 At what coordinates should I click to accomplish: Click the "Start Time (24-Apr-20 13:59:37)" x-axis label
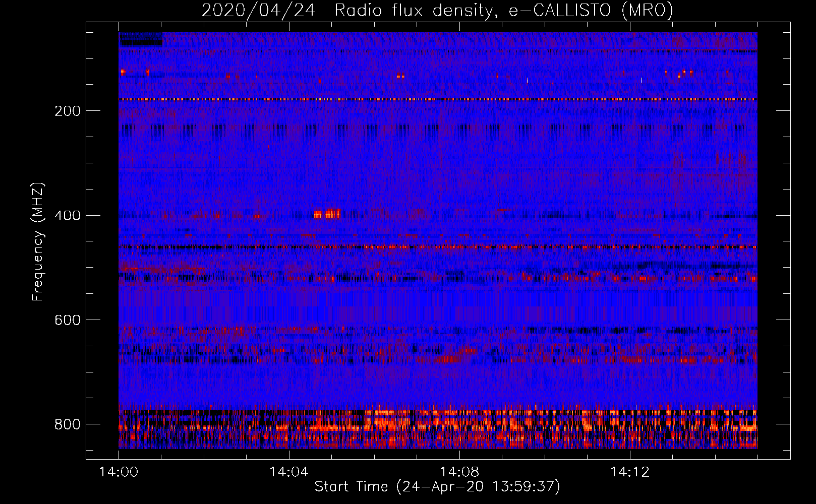(x=437, y=487)
